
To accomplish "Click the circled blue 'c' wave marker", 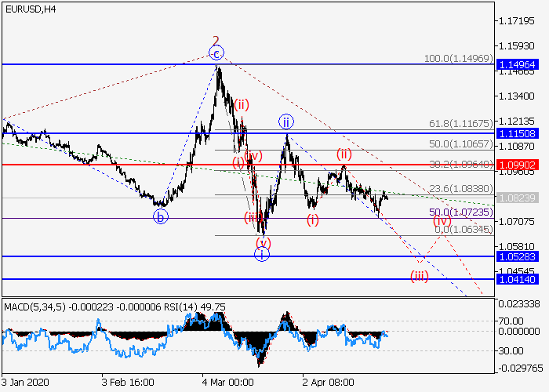I will 216,53.
